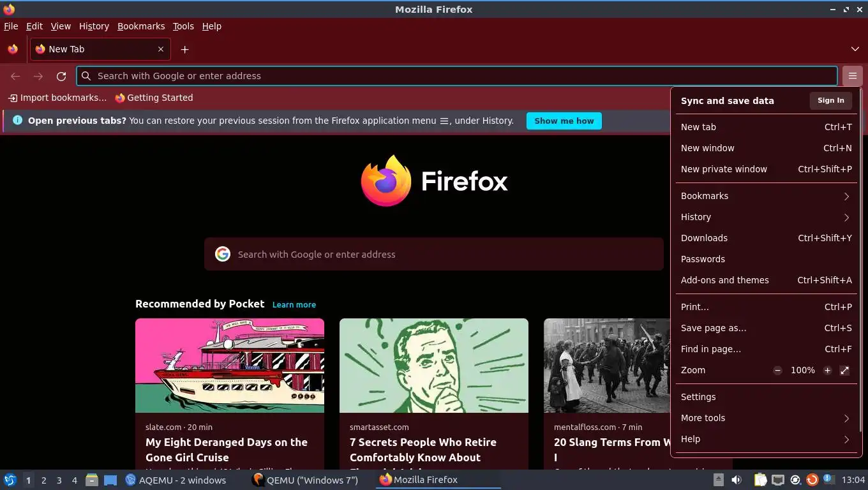Open the Firefox application menu hamburger button
This screenshot has height=490, width=868.
tap(852, 76)
